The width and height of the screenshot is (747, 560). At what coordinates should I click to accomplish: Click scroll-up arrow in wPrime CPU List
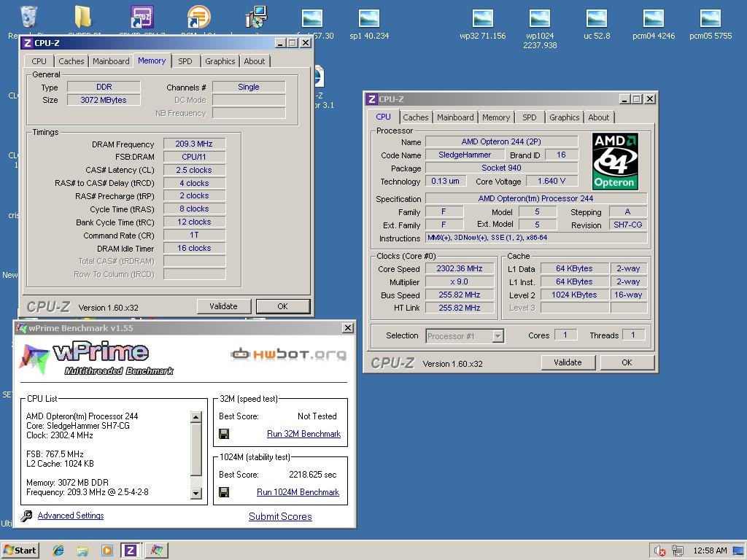[x=196, y=417]
